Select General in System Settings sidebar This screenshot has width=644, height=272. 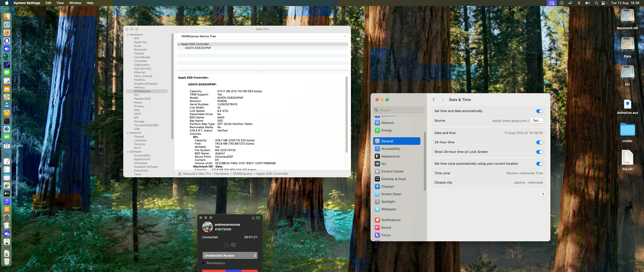(x=396, y=141)
